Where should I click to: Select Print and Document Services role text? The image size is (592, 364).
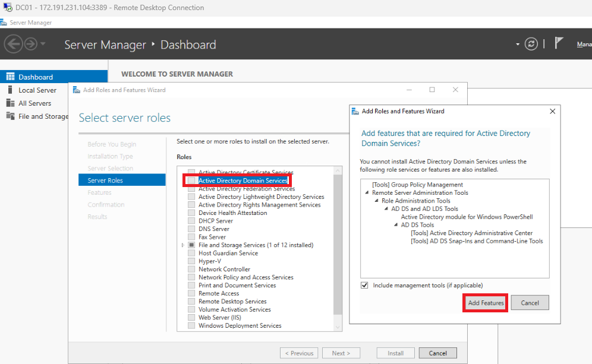click(x=237, y=285)
